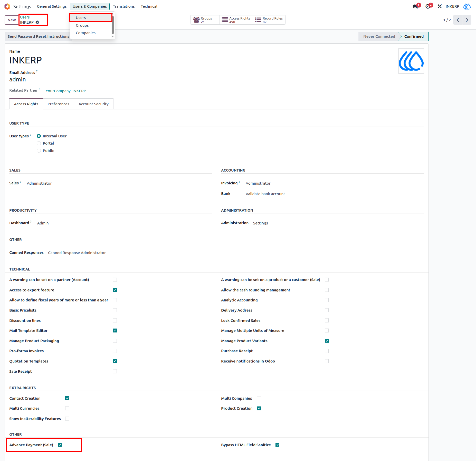Open the activities clock icon
476x462 pixels.
coord(428,6)
